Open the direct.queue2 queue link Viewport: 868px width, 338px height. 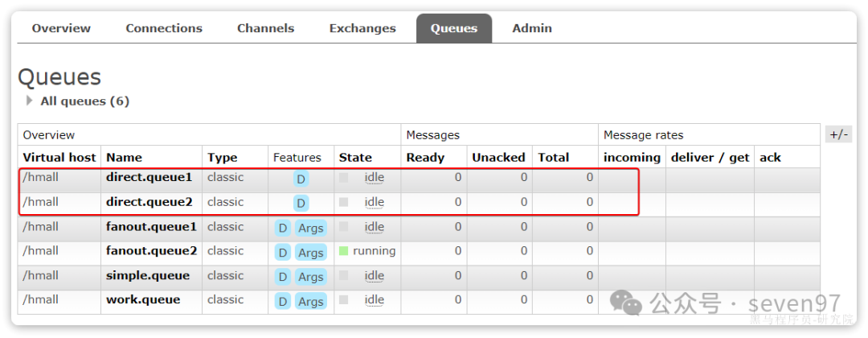click(149, 202)
